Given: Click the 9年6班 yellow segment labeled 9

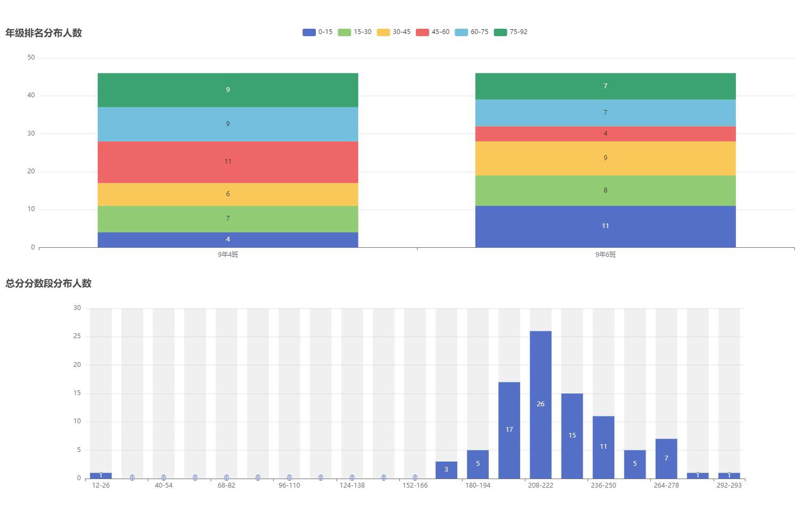Looking at the screenshot, I should (x=605, y=158).
